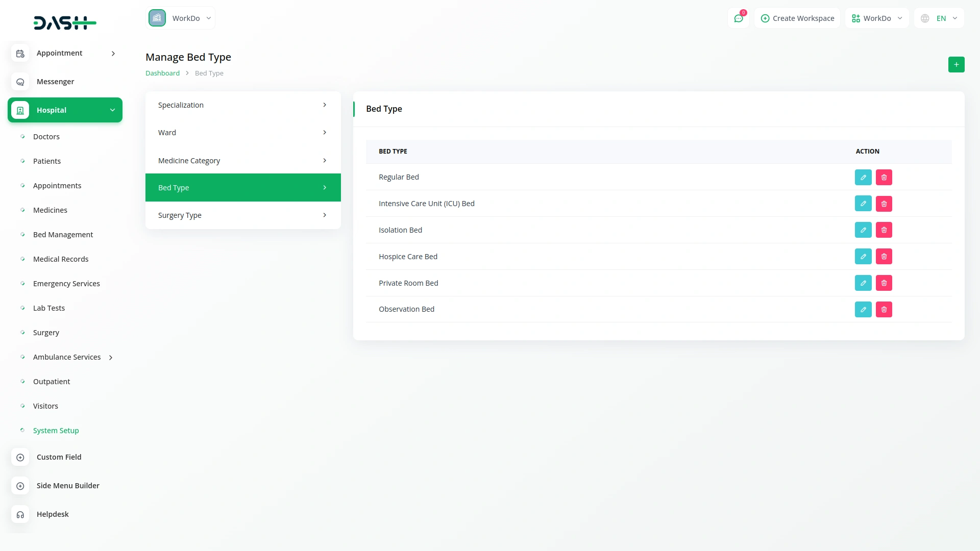Open Surgery in the sidebar
Viewport: 980px width, 551px height.
click(x=46, y=333)
